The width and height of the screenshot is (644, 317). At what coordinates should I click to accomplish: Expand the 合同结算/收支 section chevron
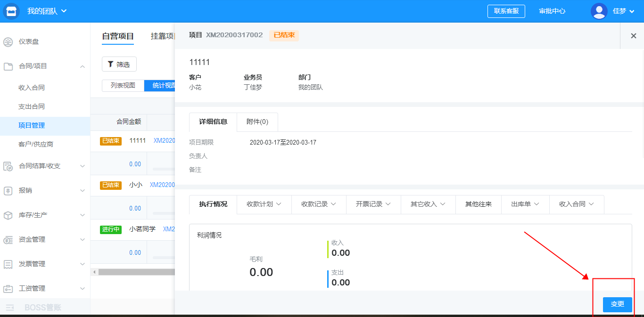point(83,166)
